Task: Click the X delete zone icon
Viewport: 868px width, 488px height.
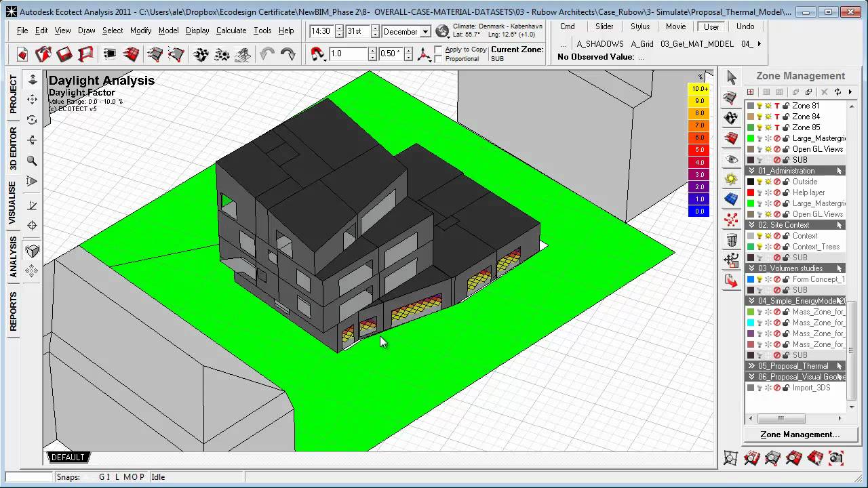Action: click(x=825, y=92)
